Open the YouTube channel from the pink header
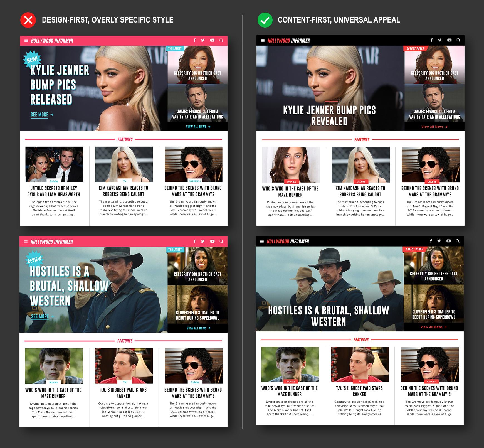The image size is (484, 448). click(x=213, y=40)
